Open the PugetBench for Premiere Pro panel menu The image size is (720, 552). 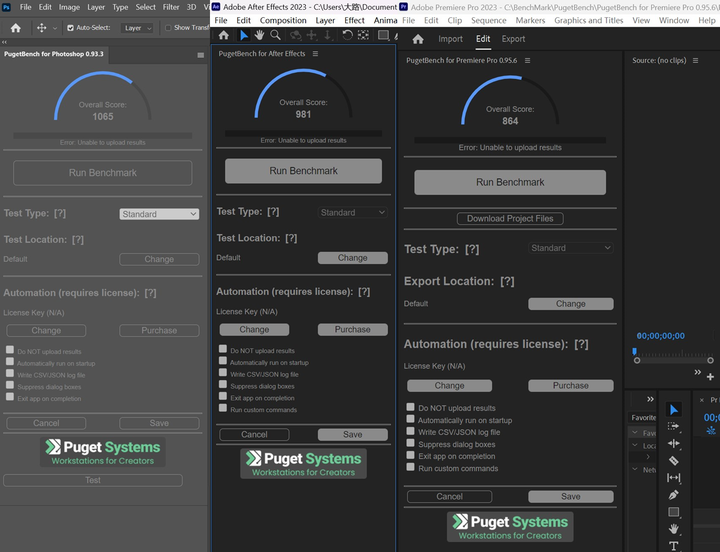[x=528, y=61]
